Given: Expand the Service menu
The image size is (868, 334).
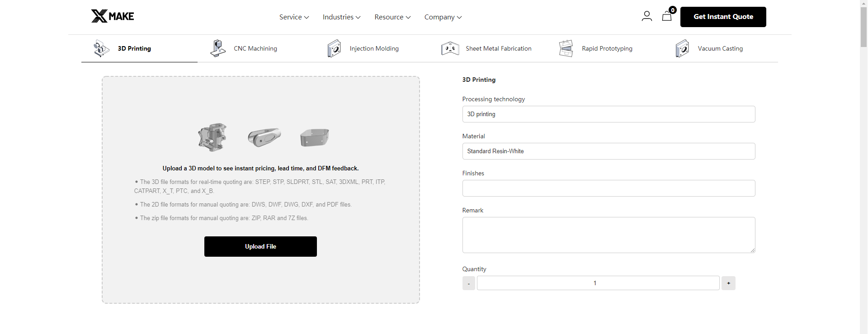Looking at the screenshot, I should click(x=294, y=17).
